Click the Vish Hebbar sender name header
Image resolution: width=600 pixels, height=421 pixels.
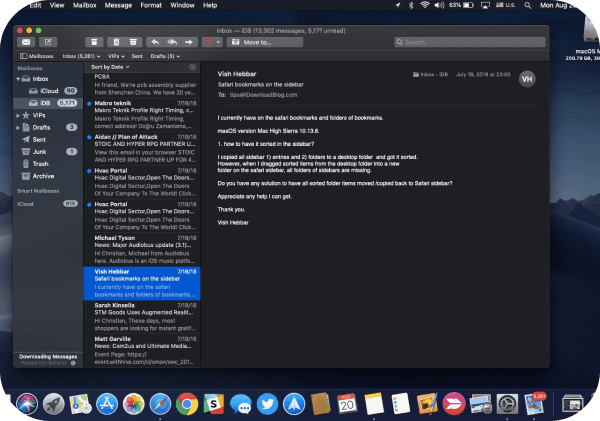[x=237, y=74]
